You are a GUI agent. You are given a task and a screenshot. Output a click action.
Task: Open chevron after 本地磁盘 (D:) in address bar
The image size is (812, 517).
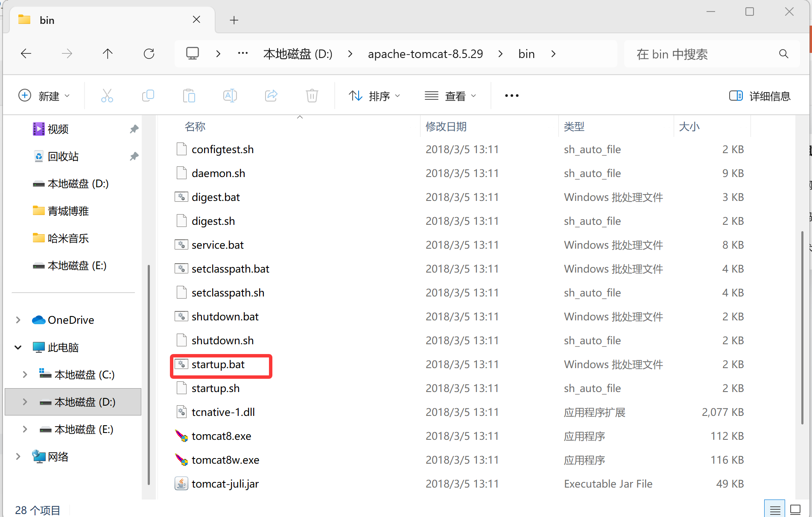[x=350, y=54]
